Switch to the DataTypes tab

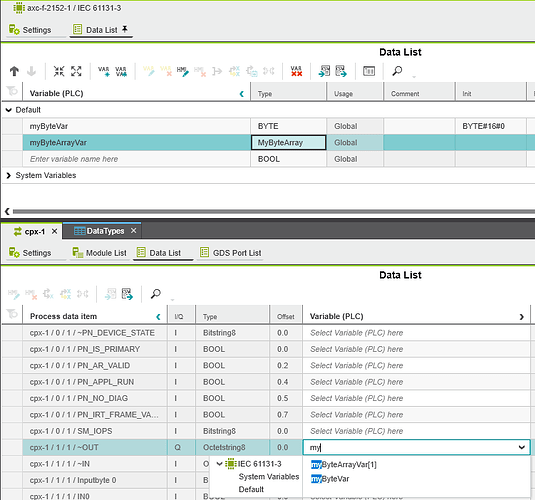coord(105,231)
